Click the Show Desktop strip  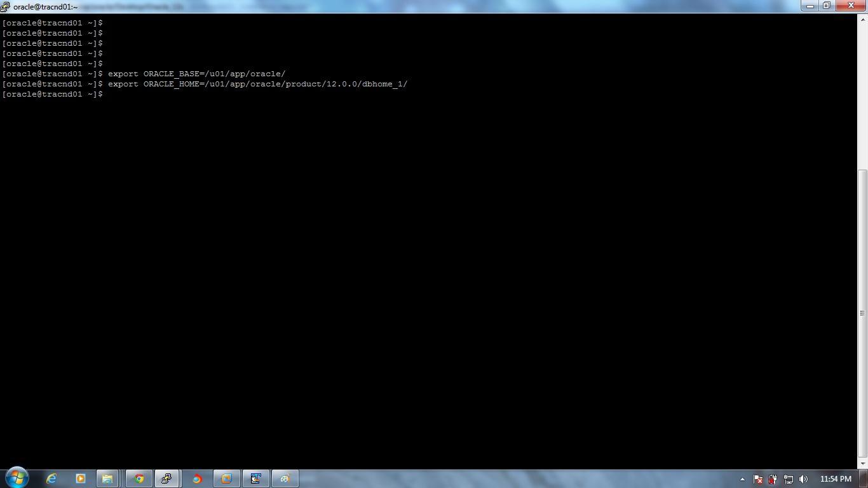(864, 478)
